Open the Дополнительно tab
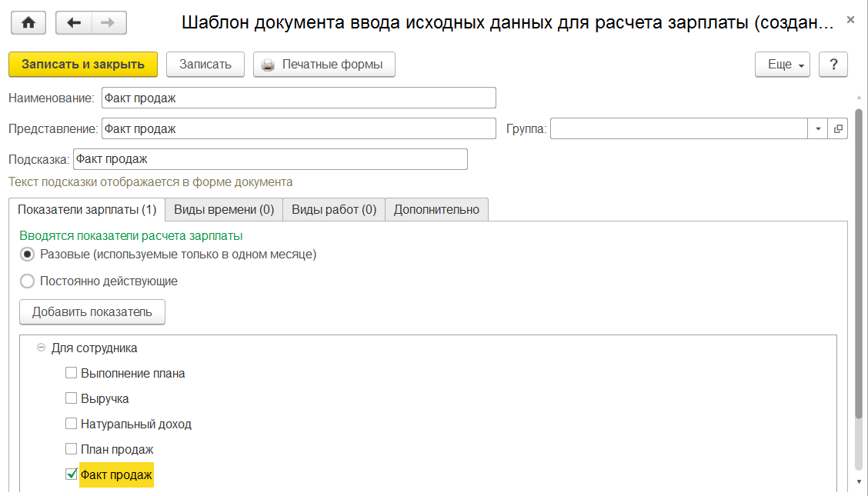The width and height of the screenshot is (868, 496). point(436,209)
